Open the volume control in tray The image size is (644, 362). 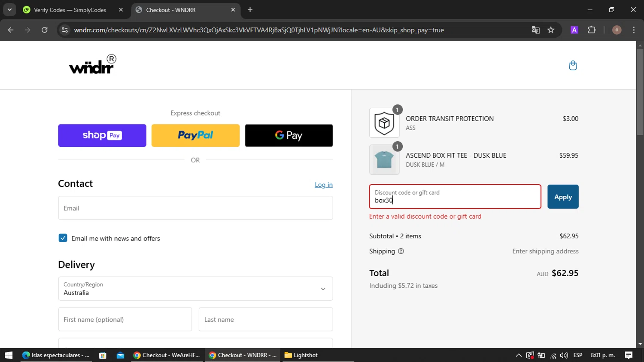coord(564,355)
